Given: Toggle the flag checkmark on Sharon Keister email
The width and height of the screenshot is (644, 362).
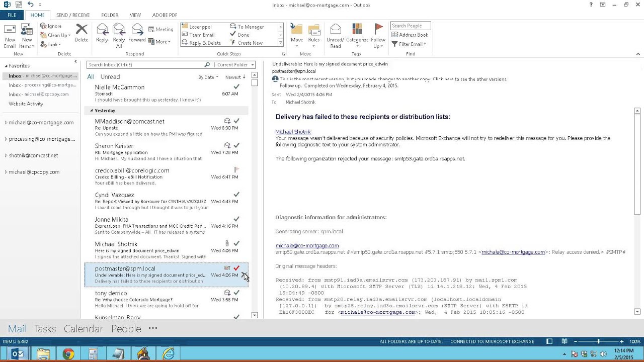Looking at the screenshot, I should [x=236, y=145].
